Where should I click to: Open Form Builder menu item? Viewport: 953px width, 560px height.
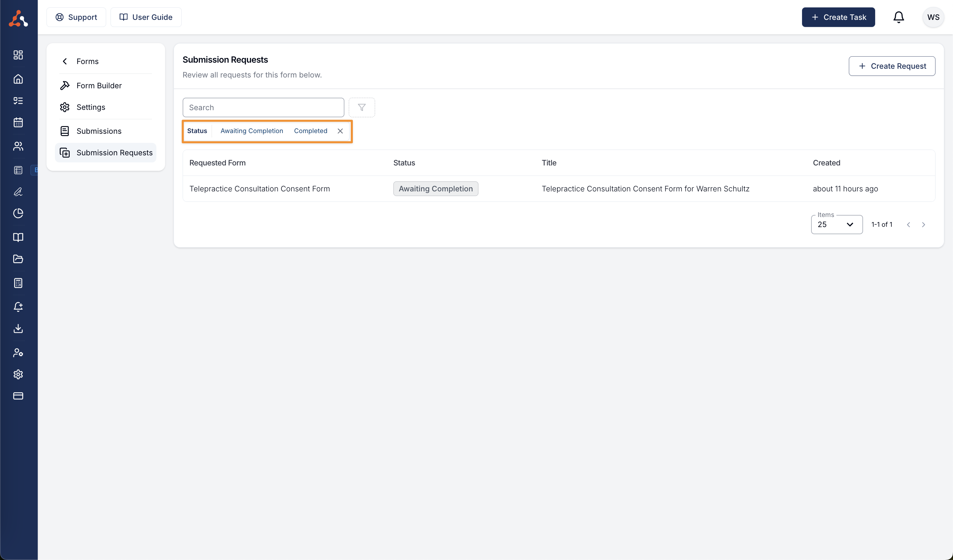click(x=99, y=86)
